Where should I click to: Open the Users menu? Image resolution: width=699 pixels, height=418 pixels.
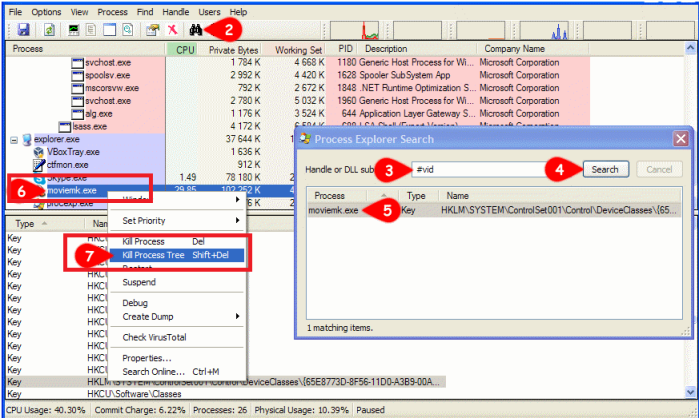coord(209,12)
